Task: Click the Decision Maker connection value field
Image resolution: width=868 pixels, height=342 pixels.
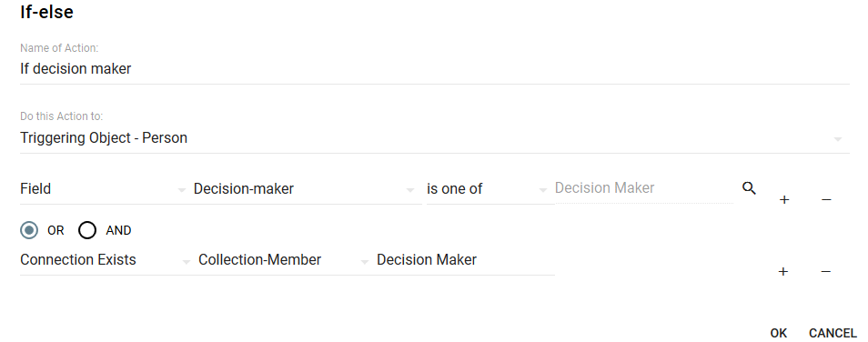Action: coord(465,260)
